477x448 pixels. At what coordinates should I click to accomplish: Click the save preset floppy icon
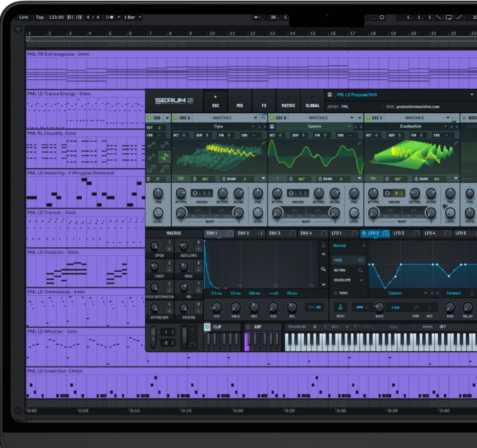pyautogui.click(x=330, y=94)
